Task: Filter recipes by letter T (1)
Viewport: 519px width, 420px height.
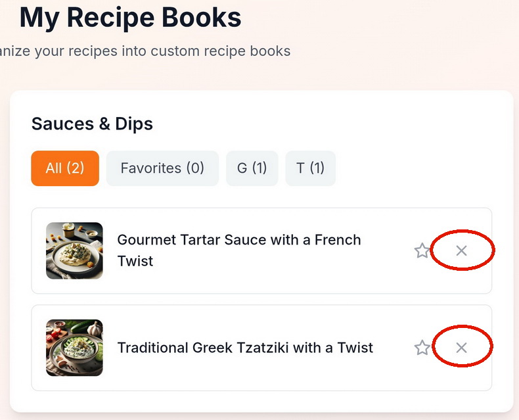Action: [x=310, y=168]
